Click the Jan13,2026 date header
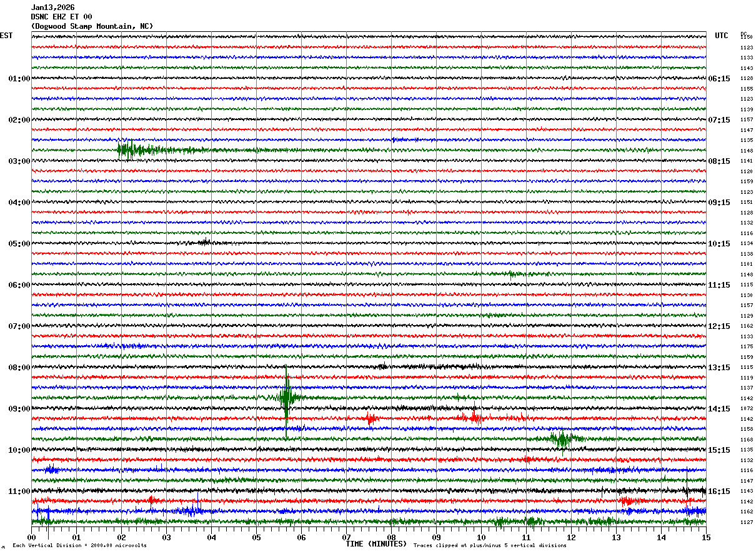This screenshot has height=554, width=756. (x=52, y=8)
